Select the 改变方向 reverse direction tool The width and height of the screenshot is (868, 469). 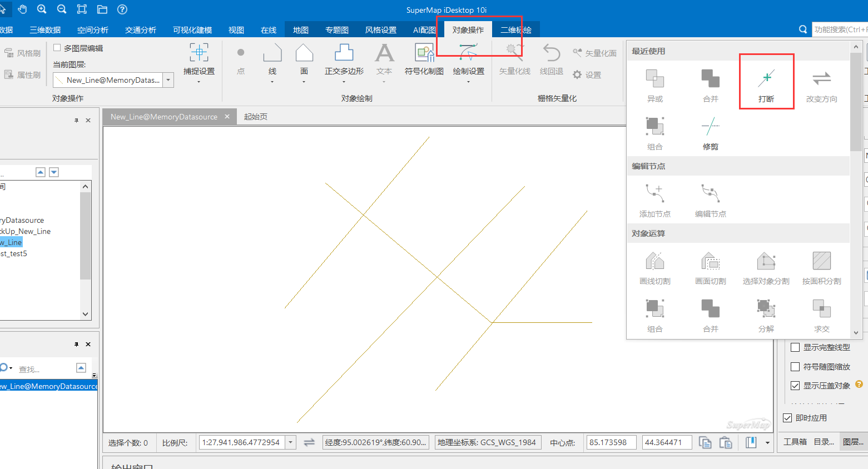click(x=822, y=85)
